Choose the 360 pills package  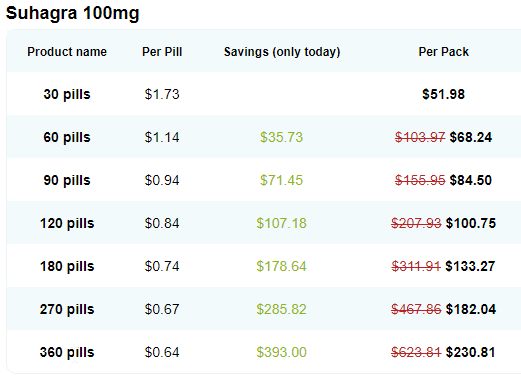click(x=67, y=352)
